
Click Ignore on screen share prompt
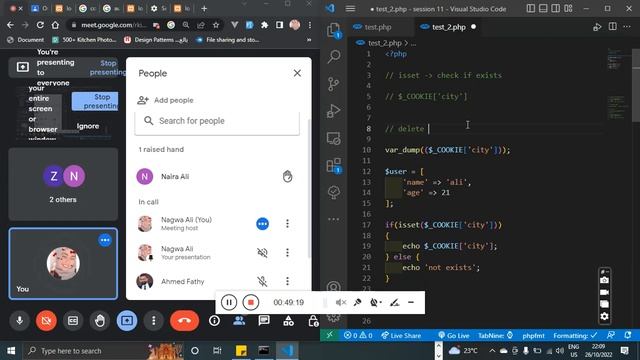(88, 126)
